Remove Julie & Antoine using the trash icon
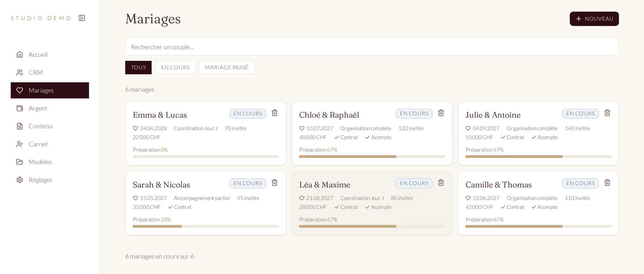The width and height of the screenshot is (644, 274). [x=607, y=113]
